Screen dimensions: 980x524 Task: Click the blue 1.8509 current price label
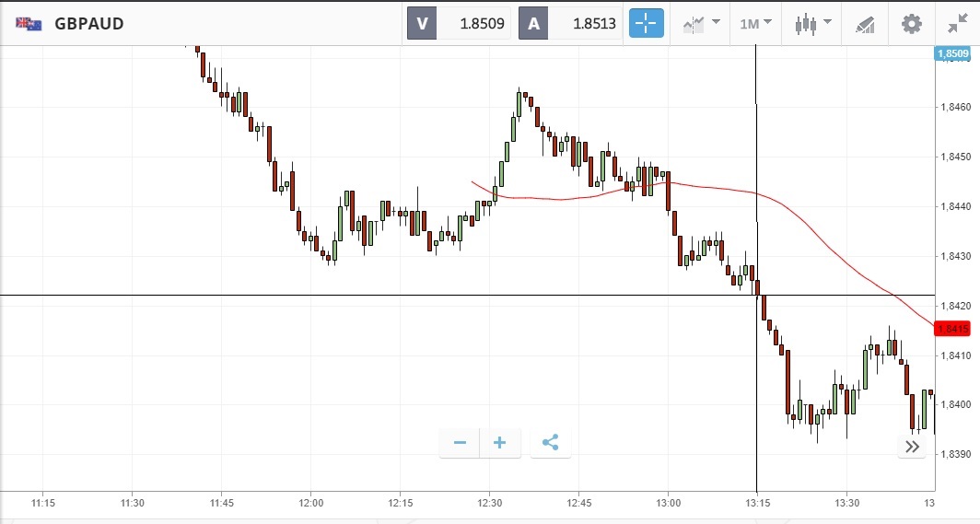[x=951, y=54]
